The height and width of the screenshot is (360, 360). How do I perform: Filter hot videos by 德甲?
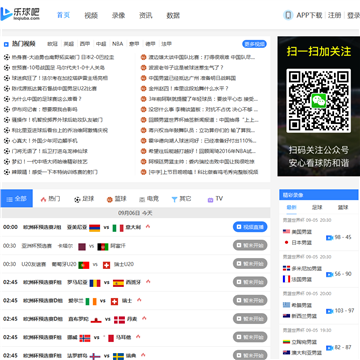coord(150,44)
